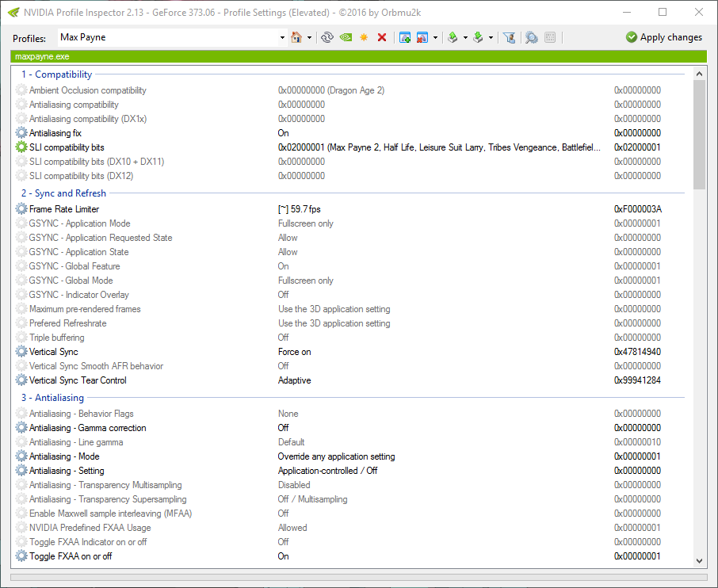
Task: Click the gear icon next to Frame Rate Limiter
Action: (21, 209)
